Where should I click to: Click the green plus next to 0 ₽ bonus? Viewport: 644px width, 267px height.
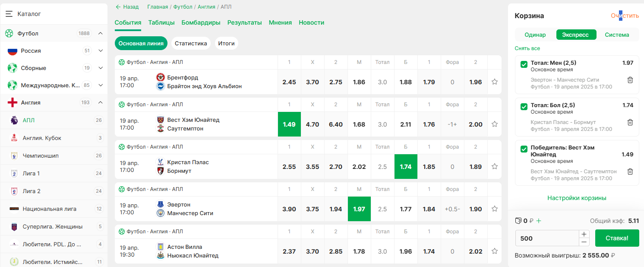538,221
